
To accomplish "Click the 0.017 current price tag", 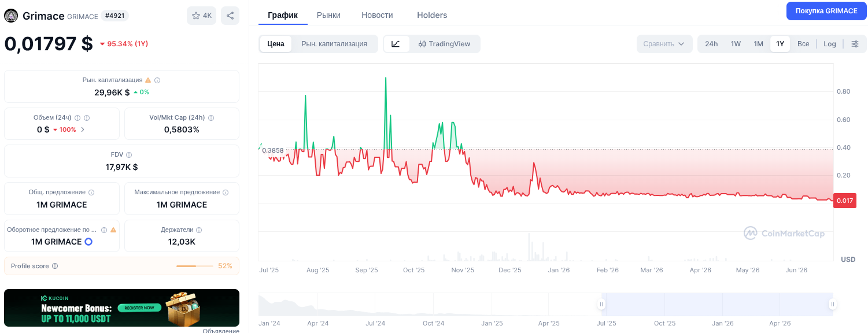I will click(845, 201).
